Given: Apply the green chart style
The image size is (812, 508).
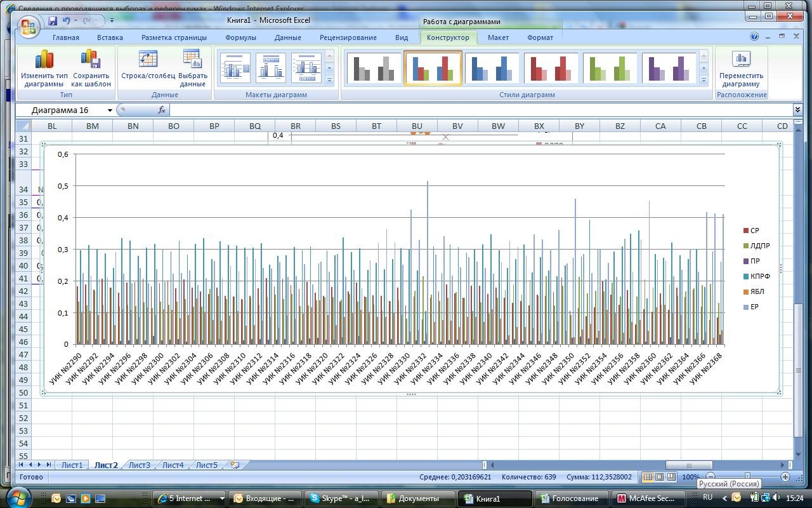Looking at the screenshot, I should click(610, 68).
